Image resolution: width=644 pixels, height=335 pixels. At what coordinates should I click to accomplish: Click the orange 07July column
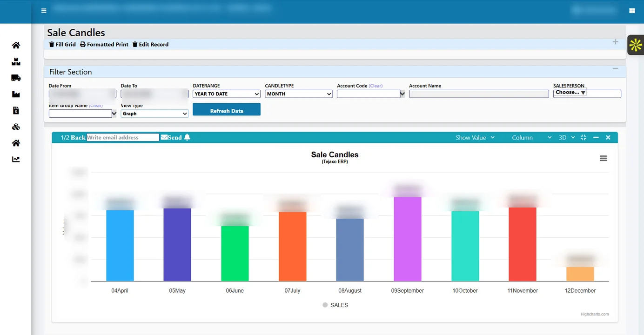coord(293,247)
